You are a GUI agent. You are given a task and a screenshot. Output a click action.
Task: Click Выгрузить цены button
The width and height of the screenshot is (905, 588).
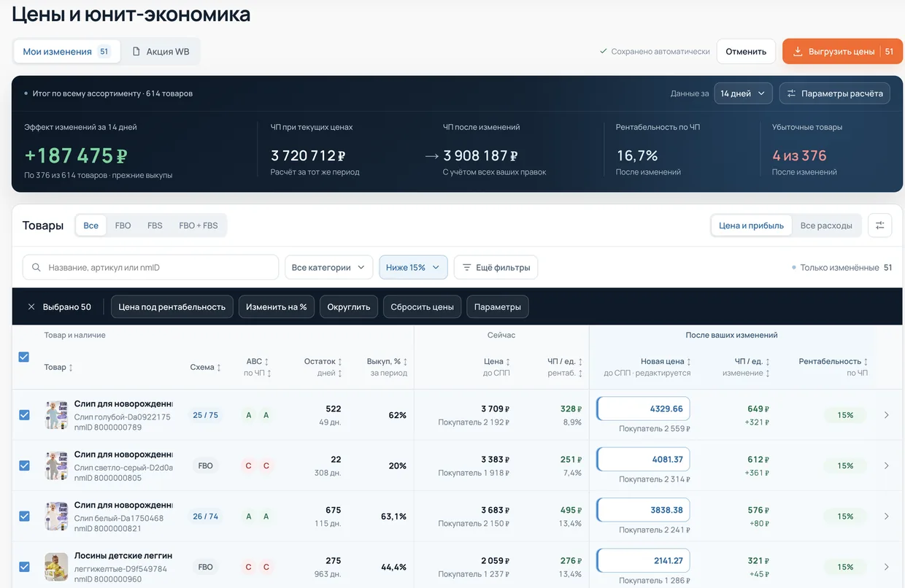(x=842, y=52)
